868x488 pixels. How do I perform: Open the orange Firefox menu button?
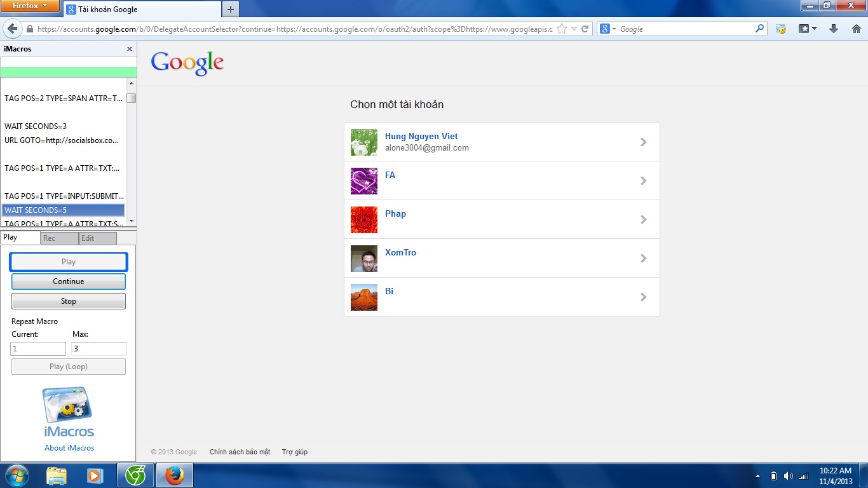30,6
